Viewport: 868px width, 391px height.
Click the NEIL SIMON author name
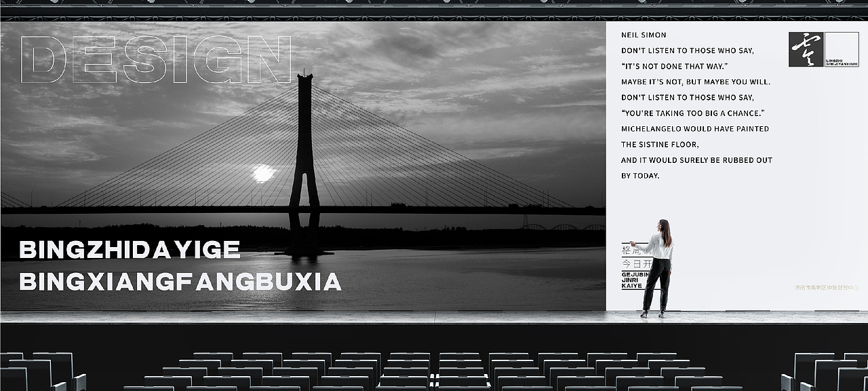click(644, 35)
